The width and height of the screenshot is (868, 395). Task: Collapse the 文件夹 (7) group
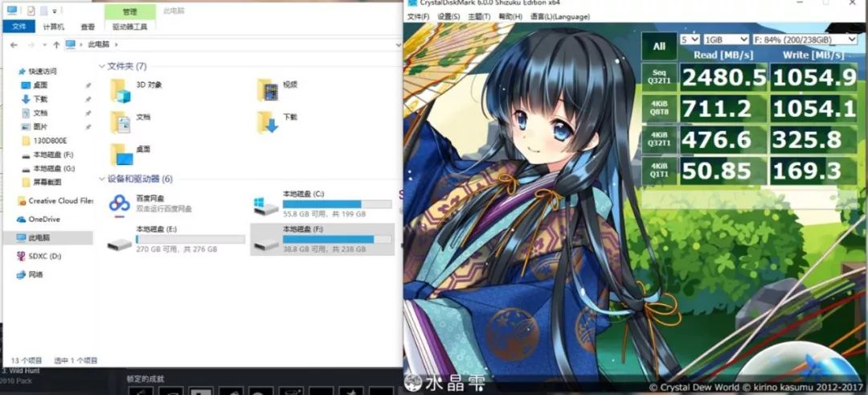[102, 67]
